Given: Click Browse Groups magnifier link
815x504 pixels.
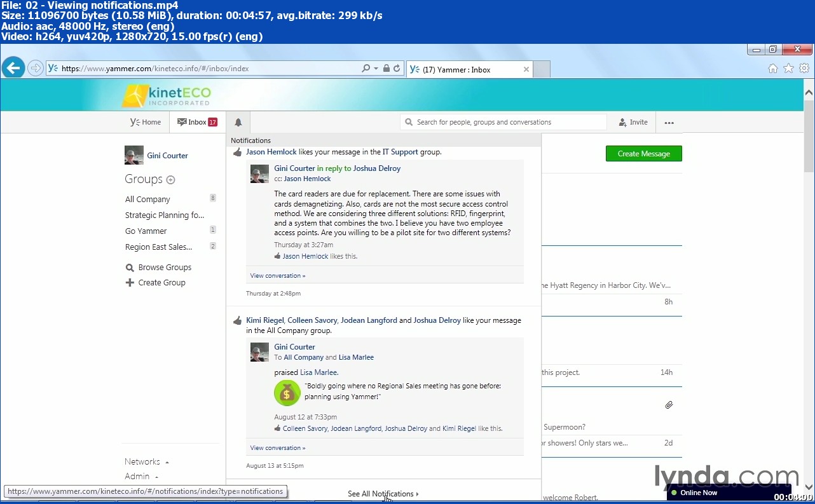Looking at the screenshot, I should coord(158,268).
